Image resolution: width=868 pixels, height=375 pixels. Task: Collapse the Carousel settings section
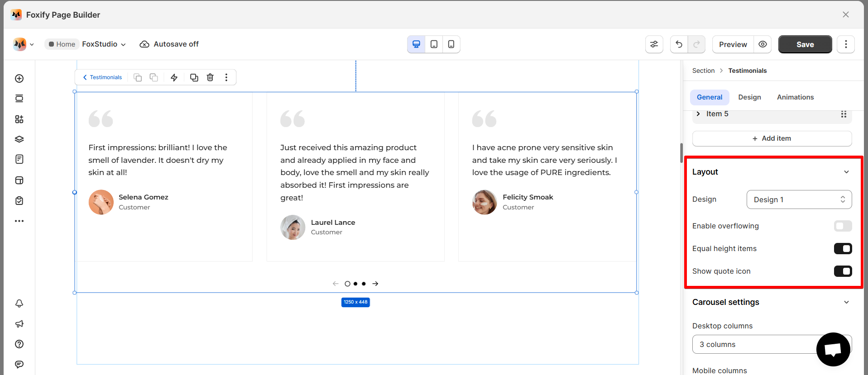[x=846, y=302]
